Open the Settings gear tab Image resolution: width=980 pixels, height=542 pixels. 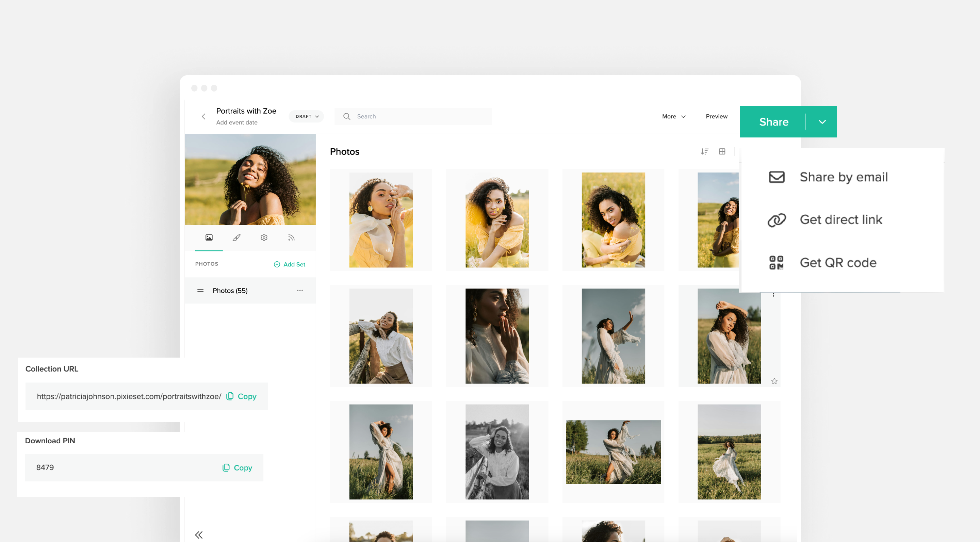coord(264,238)
